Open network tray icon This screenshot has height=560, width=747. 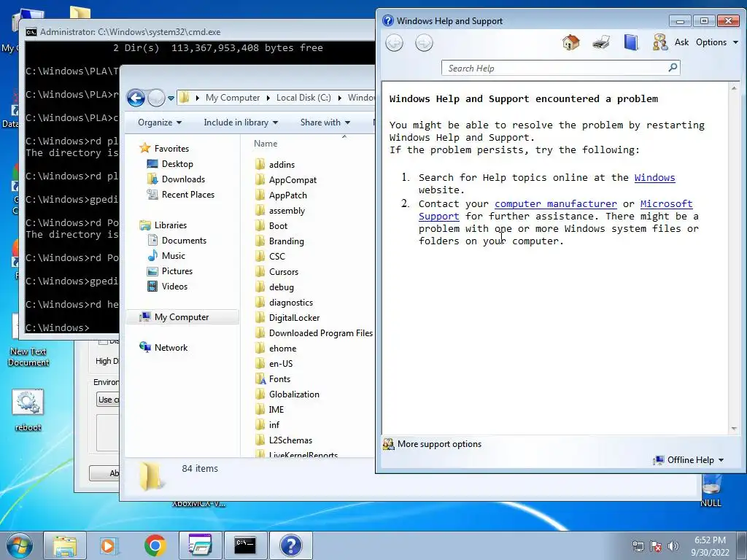[x=638, y=546]
